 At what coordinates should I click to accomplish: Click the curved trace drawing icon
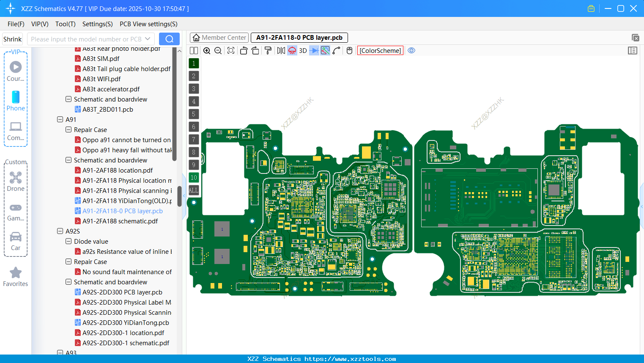(336, 50)
